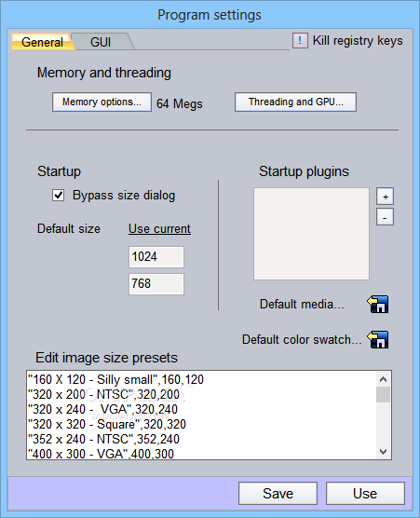This screenshot has height=518, width=420.
Task: Select the "320 x 240 - VGA" preset line
Action: 102,409
